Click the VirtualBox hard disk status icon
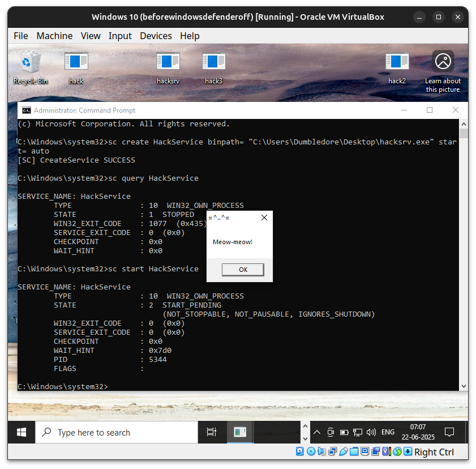The width and height of the screenshot is (476, 469). tap(299, 451)
